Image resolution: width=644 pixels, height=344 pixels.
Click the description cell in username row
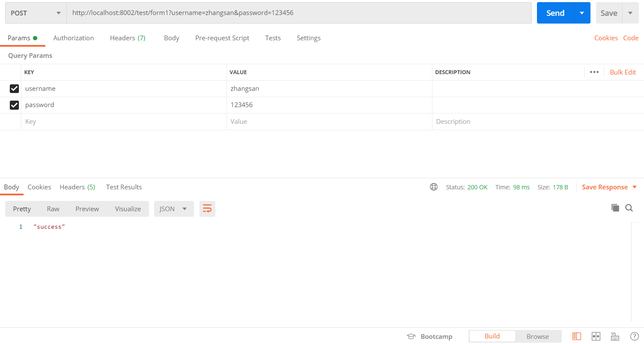538,89
